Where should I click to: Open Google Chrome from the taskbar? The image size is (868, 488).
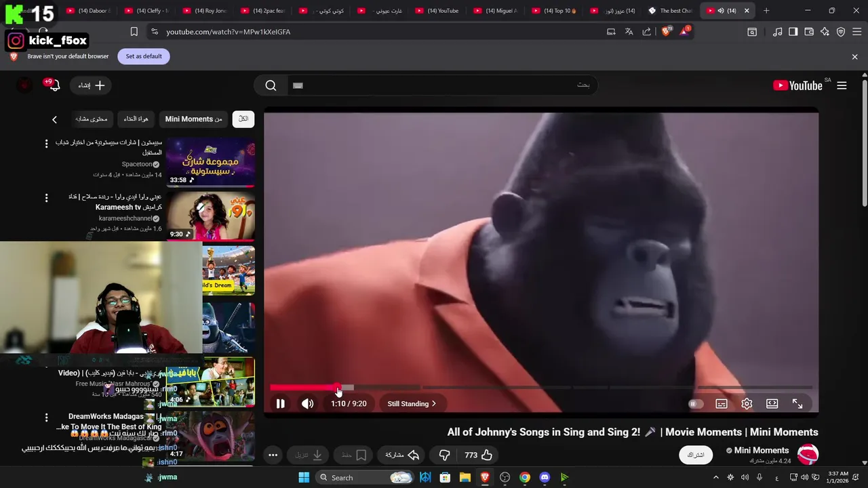pyautogui.click(x=525, y=477)
